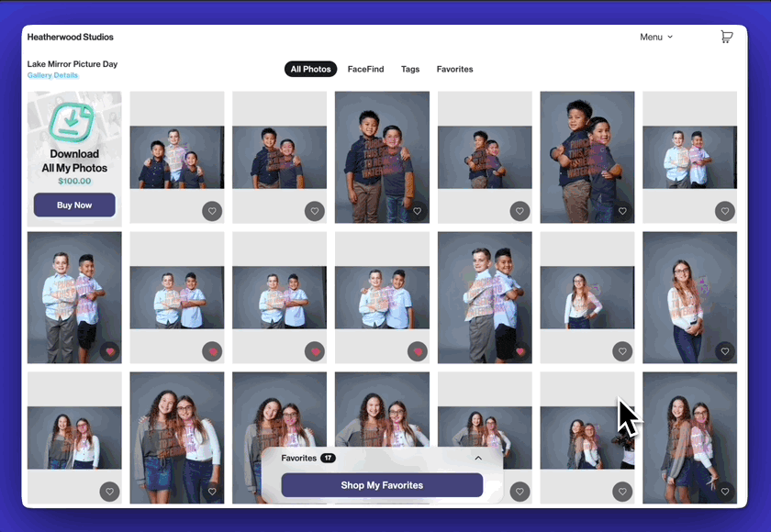Click the heart on the bottom row's last photo
This screenshot has height=532, width=771.
[x=724, y=493]
